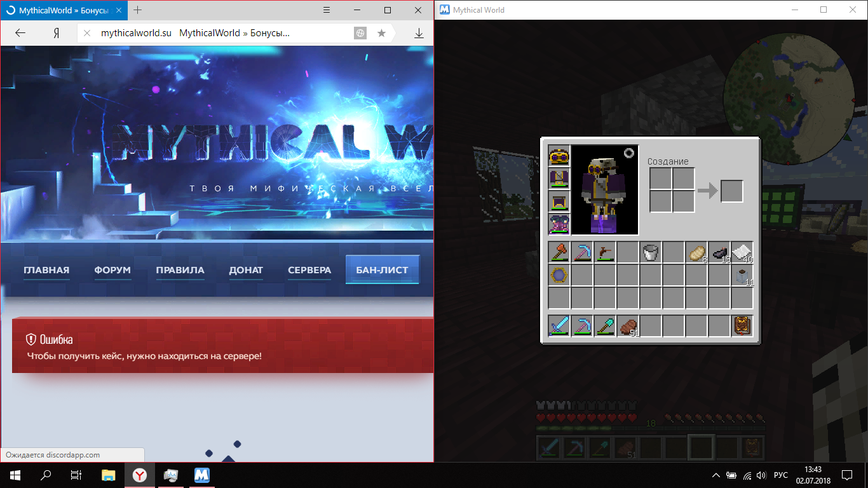Pick up the orange axe in inventory
The image size is (868, 488).
pos(559,253)
